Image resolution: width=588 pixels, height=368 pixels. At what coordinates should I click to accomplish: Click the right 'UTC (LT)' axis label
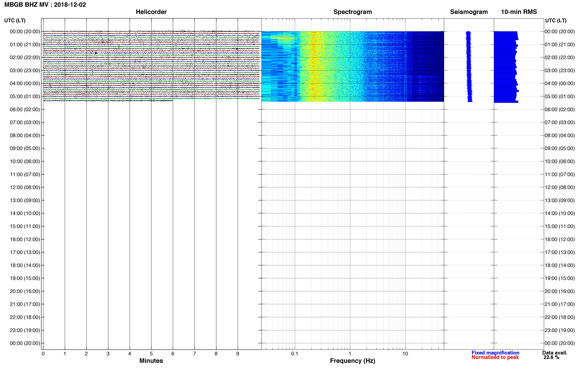coord(556,20)
